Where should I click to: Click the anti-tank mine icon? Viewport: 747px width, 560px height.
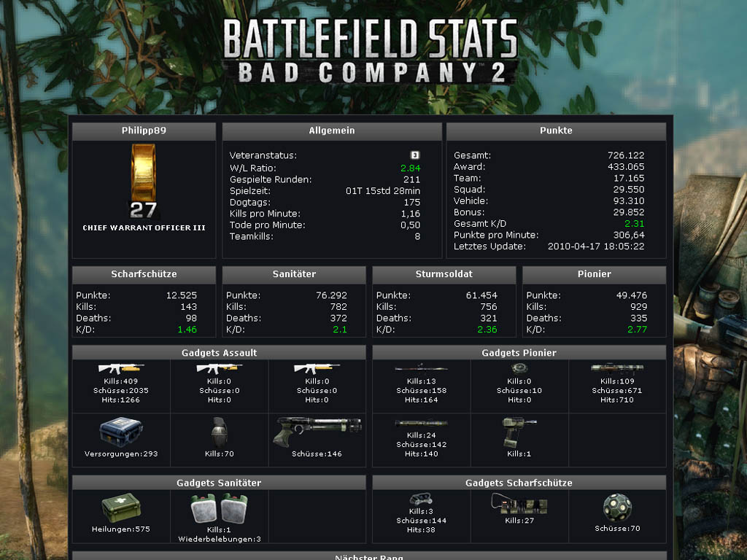pos(519,369)
